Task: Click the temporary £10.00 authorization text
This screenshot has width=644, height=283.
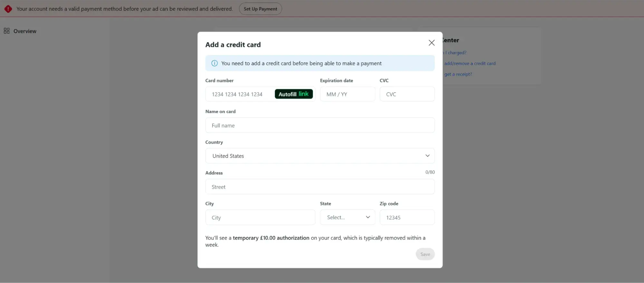Action: [x=271, y=238]
